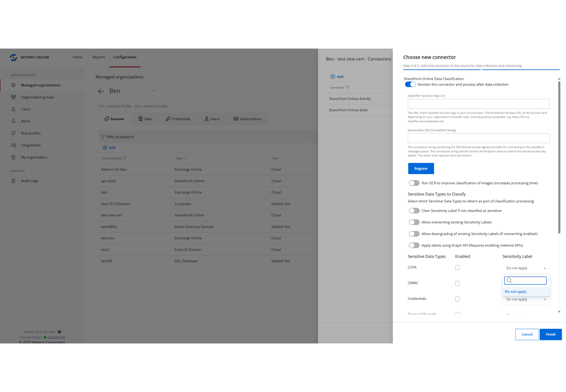The width and height of the screenshot is (566, 392).
Task: Click the version info icon
Action: 59,332
